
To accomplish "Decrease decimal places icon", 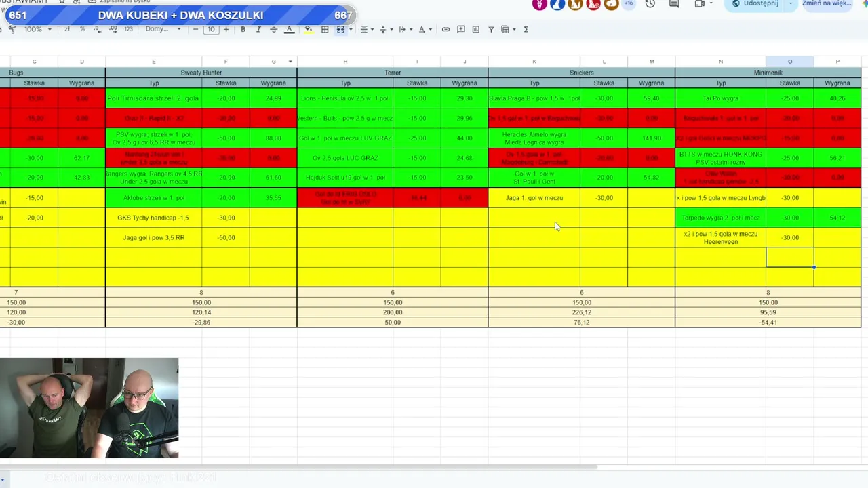I will (x=98, y=29).
